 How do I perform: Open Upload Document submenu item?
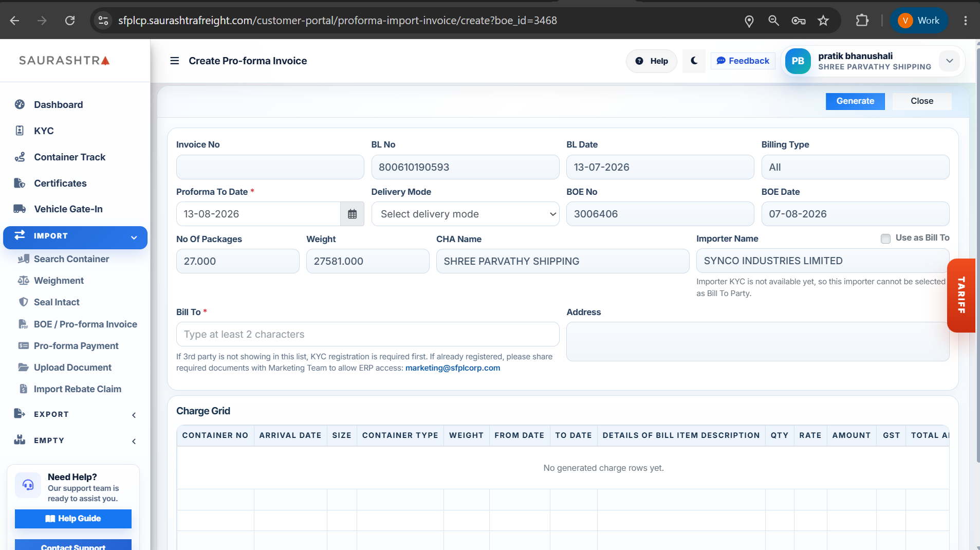point(72,368)
